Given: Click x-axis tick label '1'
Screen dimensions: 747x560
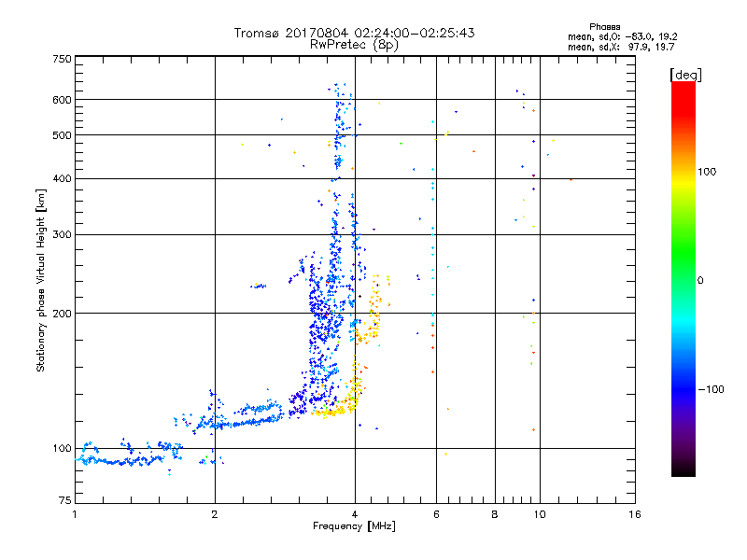Looking at the screenshot, I should [75, 514].
